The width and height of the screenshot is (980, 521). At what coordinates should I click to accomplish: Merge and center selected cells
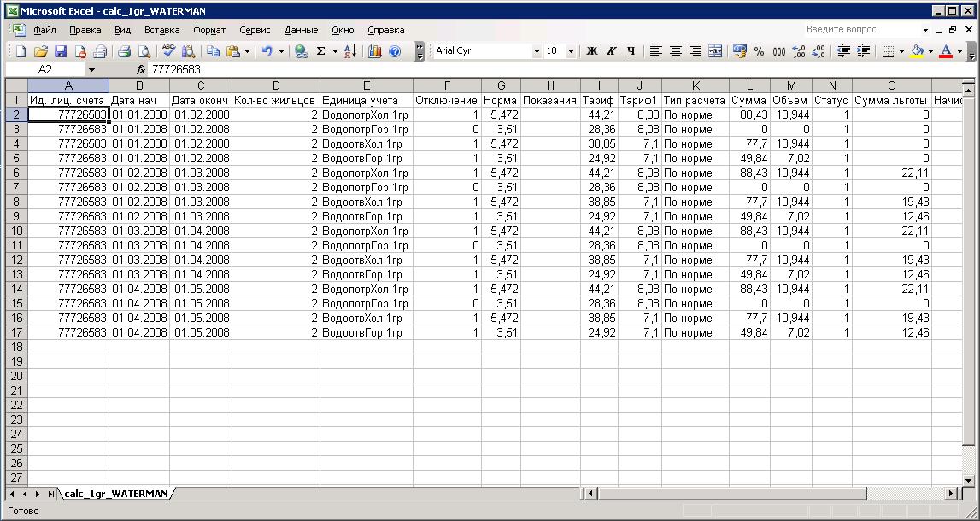(715, 51)
